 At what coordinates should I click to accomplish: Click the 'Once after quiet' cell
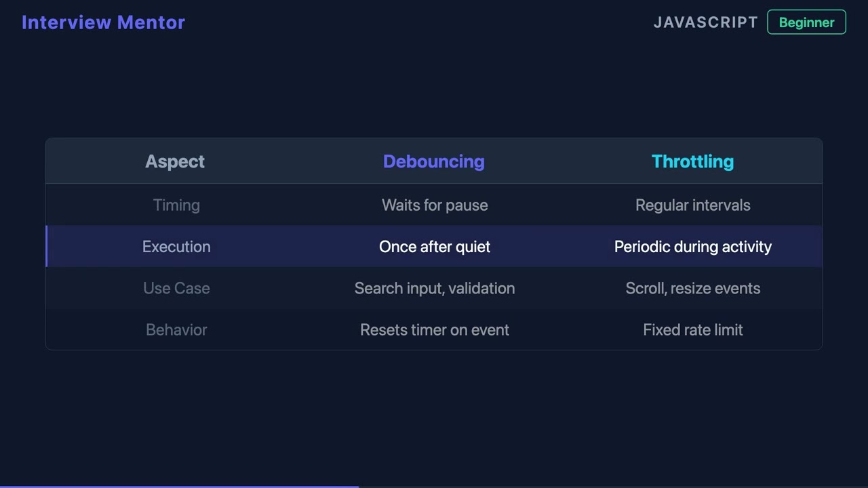[x=435, y=247]
